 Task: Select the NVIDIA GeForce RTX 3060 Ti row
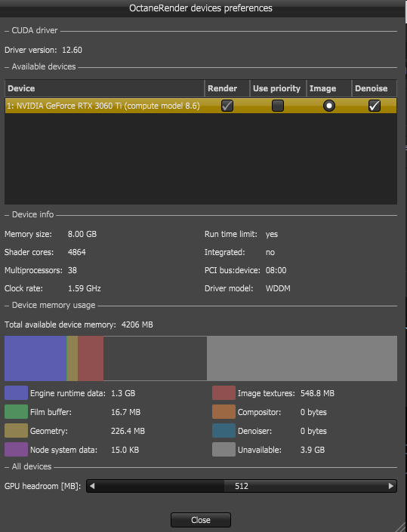201,106
